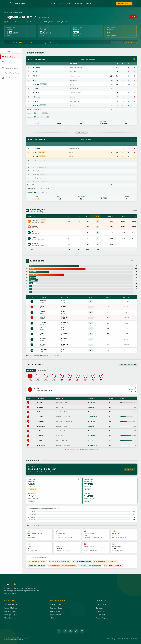Click lightning icon on Fastest Fifty card
Image resolution: width=141 pixels, height=644 pixels.
pos(57,544)
